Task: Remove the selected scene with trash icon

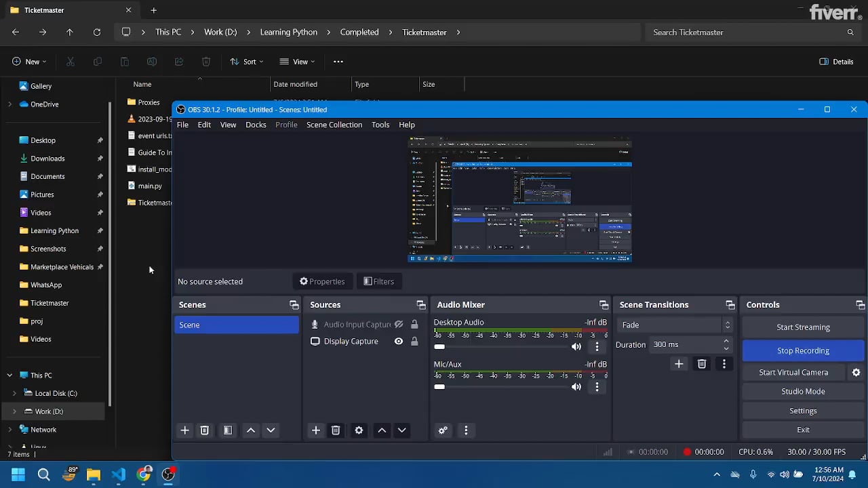Action: (204, 430)
